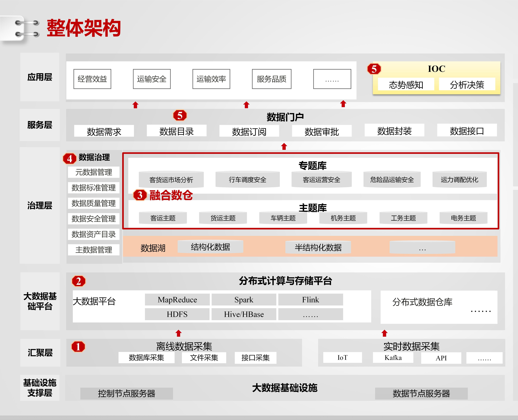Image resolution: width=518 pixels, height=420 pixels.
Task: Select the Kafka box
Action: point(393,357)
